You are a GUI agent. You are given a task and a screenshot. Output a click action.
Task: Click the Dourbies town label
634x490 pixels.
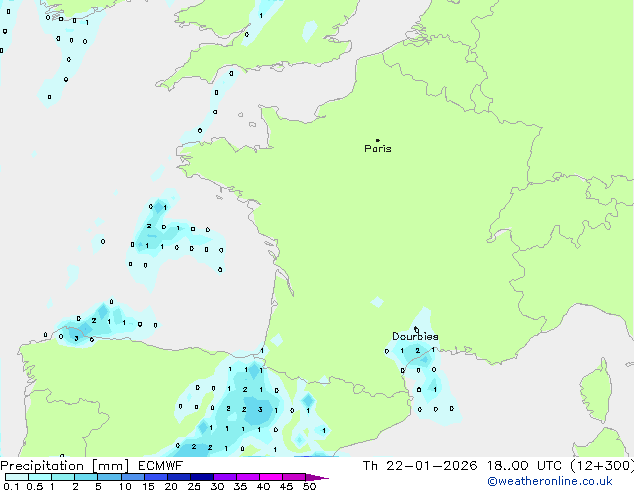415,336
